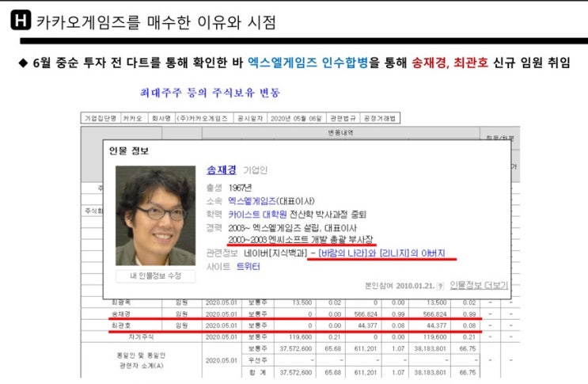Click the 공정거래법 cell
This screenshot has width=588, height=384.
(380, 118)
